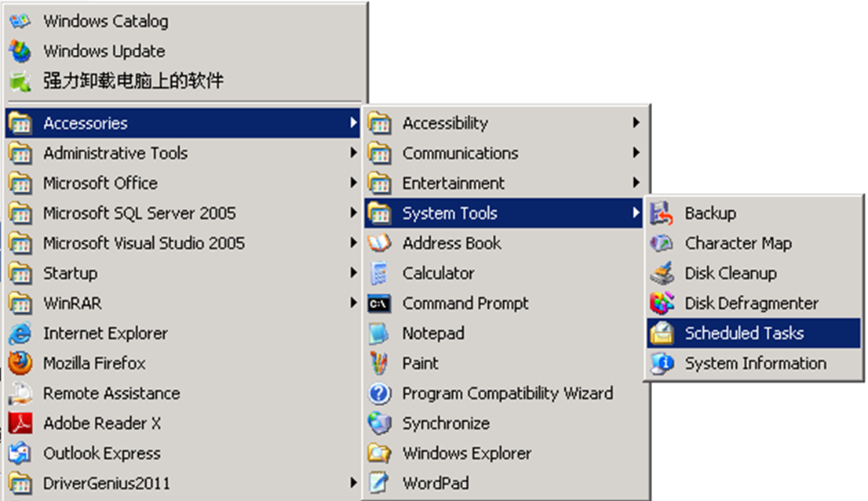Click the Disk Defragmenter icon
This screenshot has width=868, height=501.
(x=662, y=303)
